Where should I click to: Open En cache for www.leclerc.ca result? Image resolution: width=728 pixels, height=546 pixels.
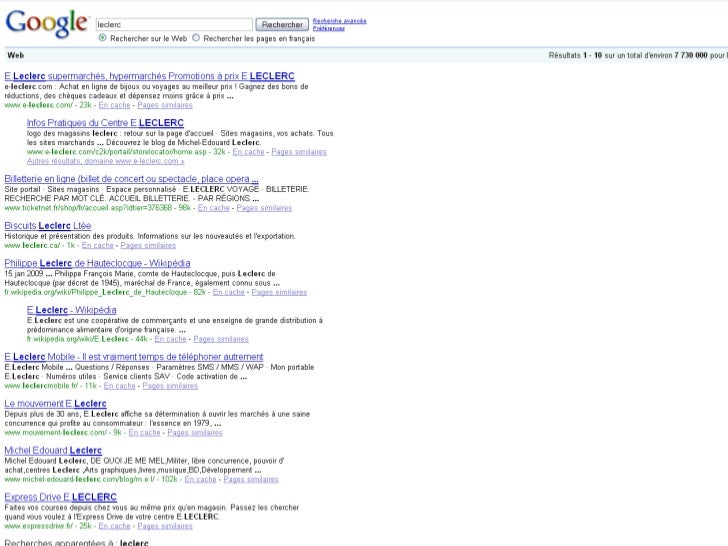click(x=98, y=245)
